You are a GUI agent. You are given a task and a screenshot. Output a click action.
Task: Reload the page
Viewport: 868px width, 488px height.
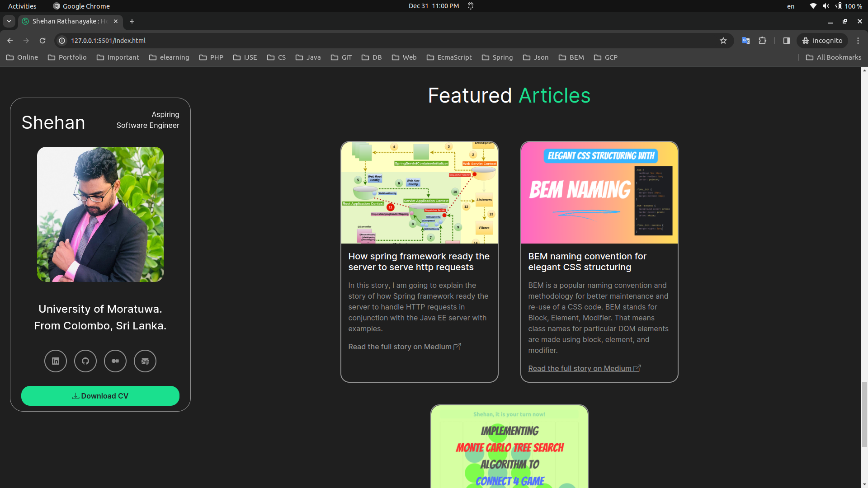tap(42, 41)
